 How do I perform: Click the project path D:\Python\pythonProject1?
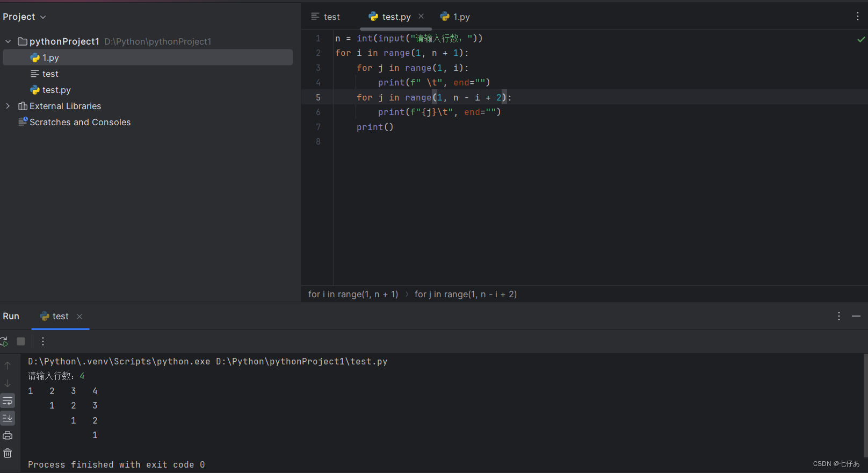point(158,41)
